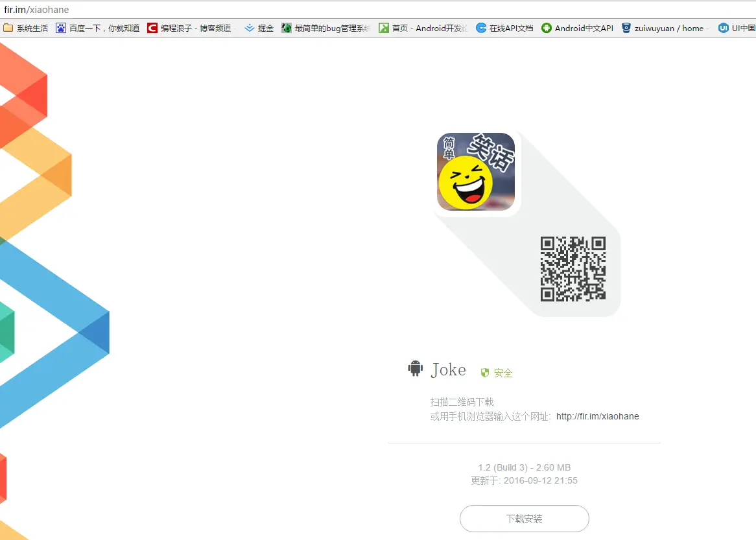Image resolution: width=756 pixels, height=540 pixels.
Task: Click the 下载安装 button
Action: (524, 519)
